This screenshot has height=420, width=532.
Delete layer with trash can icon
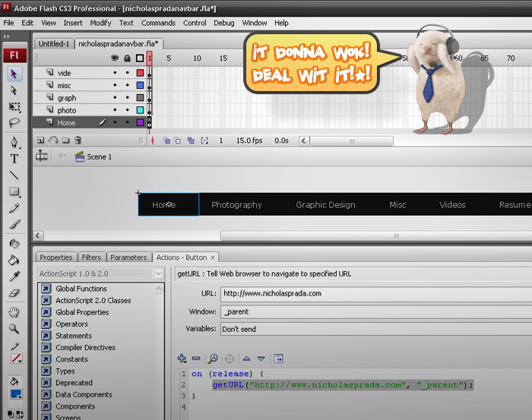point(78,140)
